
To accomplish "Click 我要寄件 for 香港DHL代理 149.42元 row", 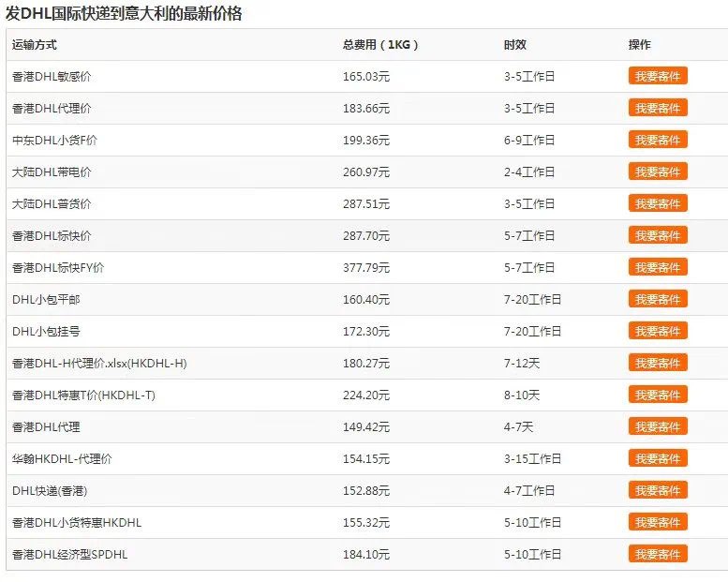I will 658,426.
